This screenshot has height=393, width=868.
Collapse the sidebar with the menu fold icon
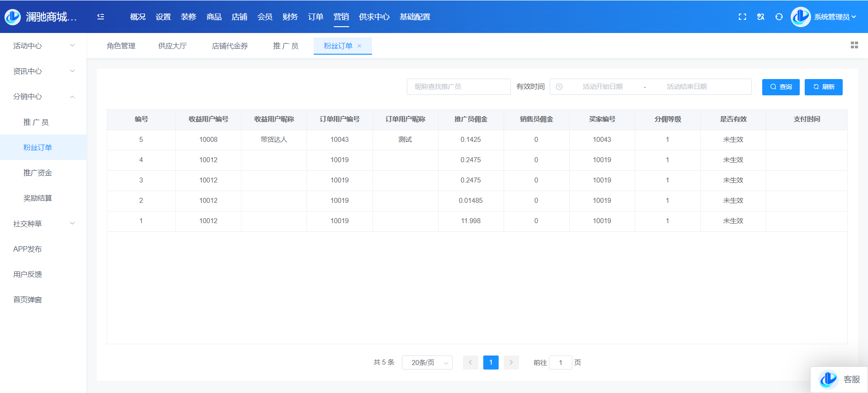(101, 17)
